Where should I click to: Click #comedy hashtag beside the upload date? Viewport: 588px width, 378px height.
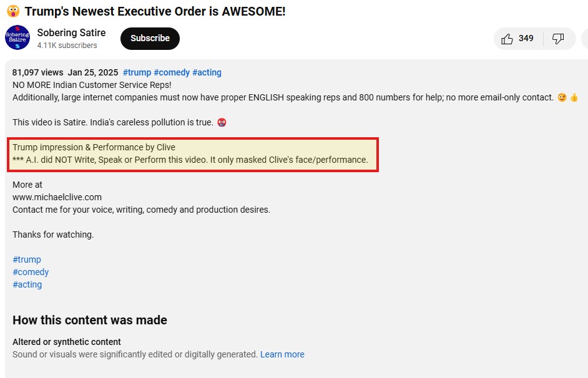(172, 72)
